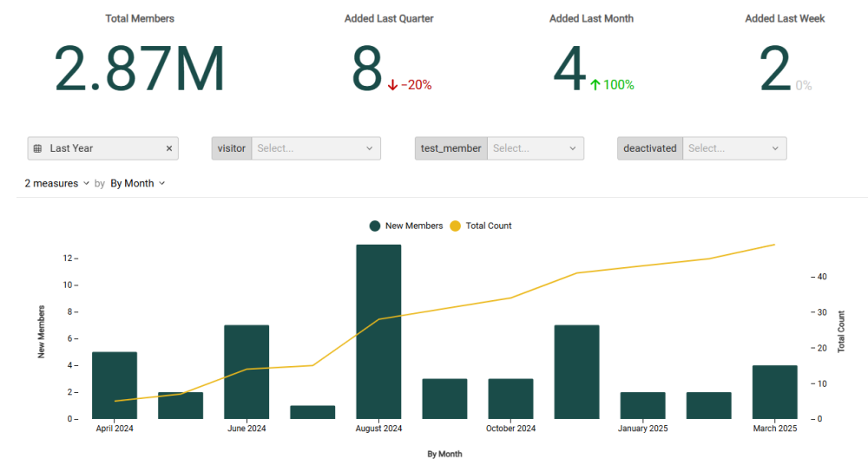
Task: Click the June 2024 bar
Action: click(247, 371)
